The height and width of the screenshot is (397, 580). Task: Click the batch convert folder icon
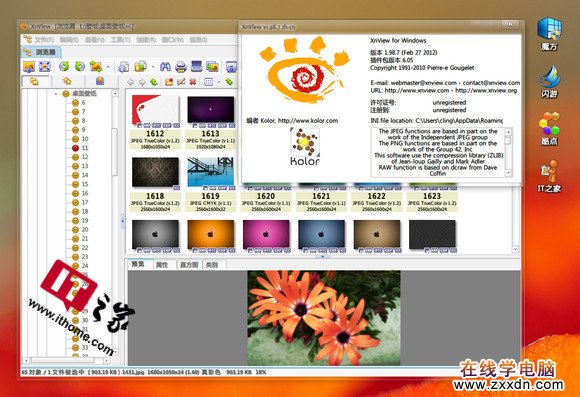click(141, 67)
